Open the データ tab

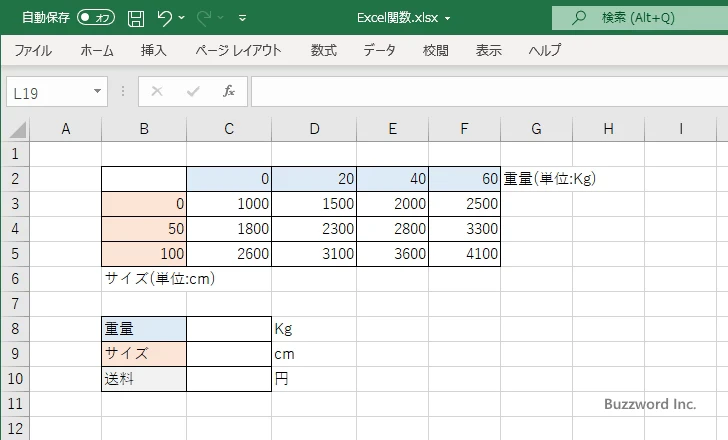click(x=379, y=50)
